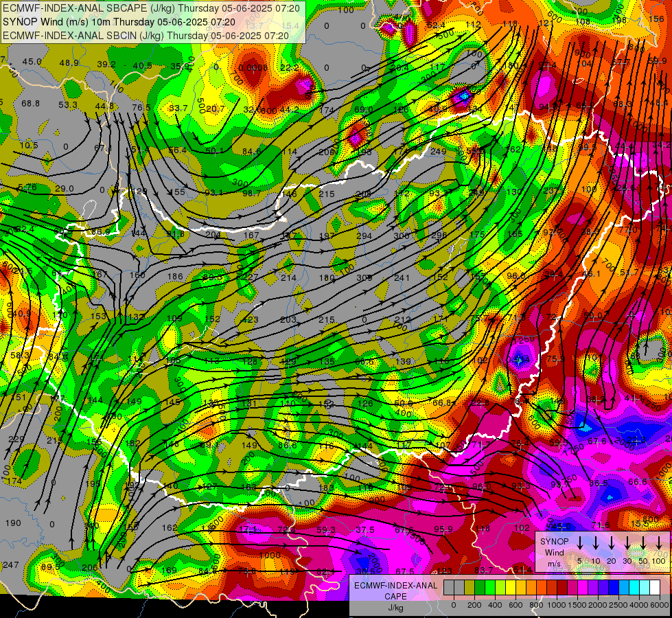
Task: Click the '0' tick on the CAPE scale
Action: coord(454,605)
